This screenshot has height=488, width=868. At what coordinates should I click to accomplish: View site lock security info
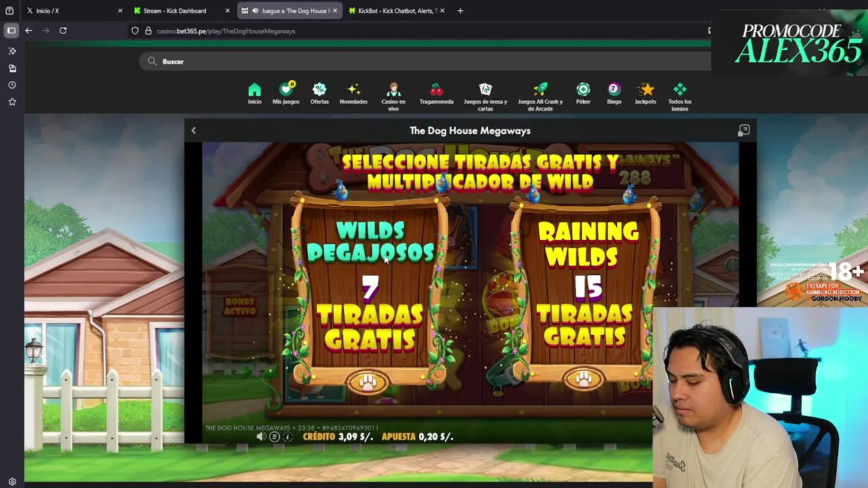coord(149,30)
